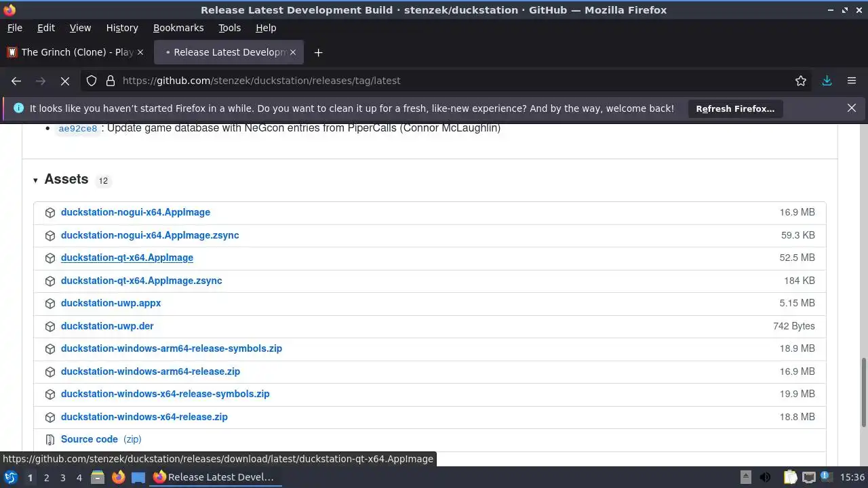This screenshot has height=488, width=868.
Task: Download duckstation-nogui-x64.AppImage.zsync
Action: [x=150, y=235]
